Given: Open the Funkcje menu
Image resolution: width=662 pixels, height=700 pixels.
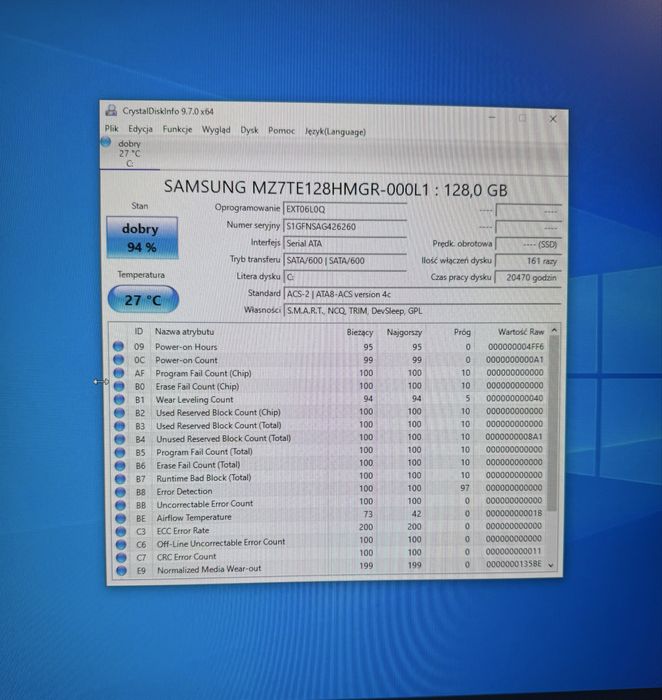Looking at the screenshot, I should (177, 129).
